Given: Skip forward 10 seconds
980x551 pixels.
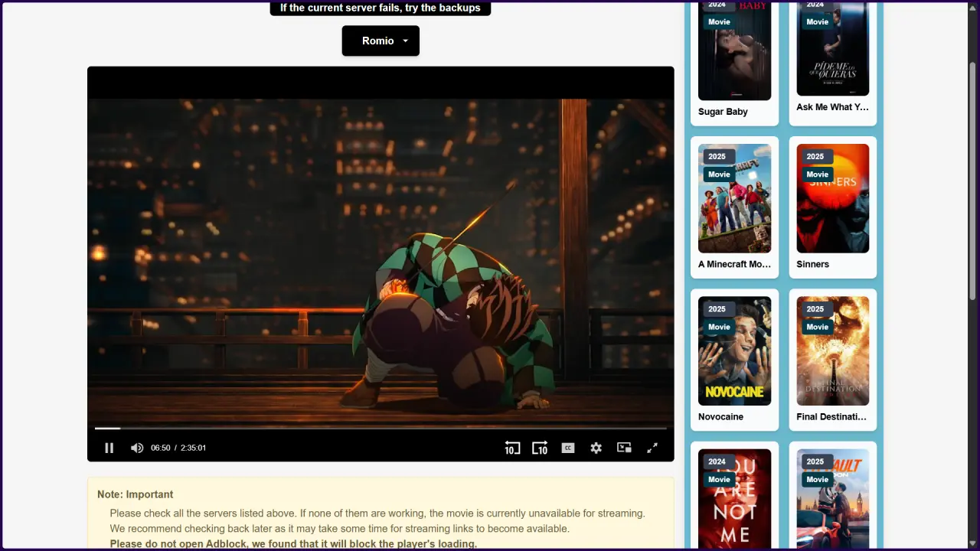Looking at the screenshot, I should 540,448.
